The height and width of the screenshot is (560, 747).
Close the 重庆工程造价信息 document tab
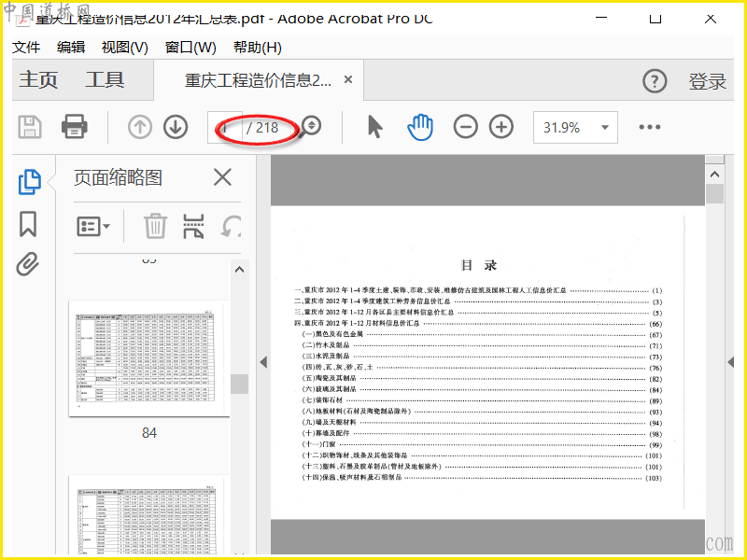pos(348,79)
